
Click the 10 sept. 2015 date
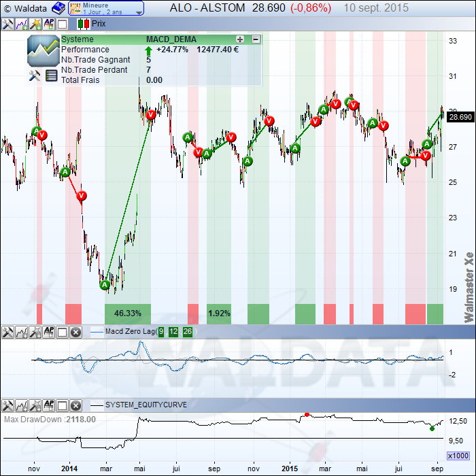pos(376,8)
